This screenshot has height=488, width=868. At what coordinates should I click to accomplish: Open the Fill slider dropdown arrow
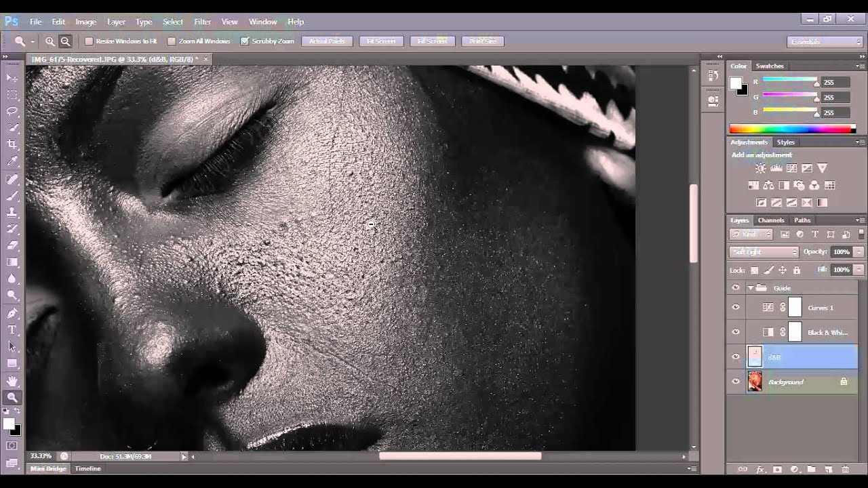pos(859,270)
